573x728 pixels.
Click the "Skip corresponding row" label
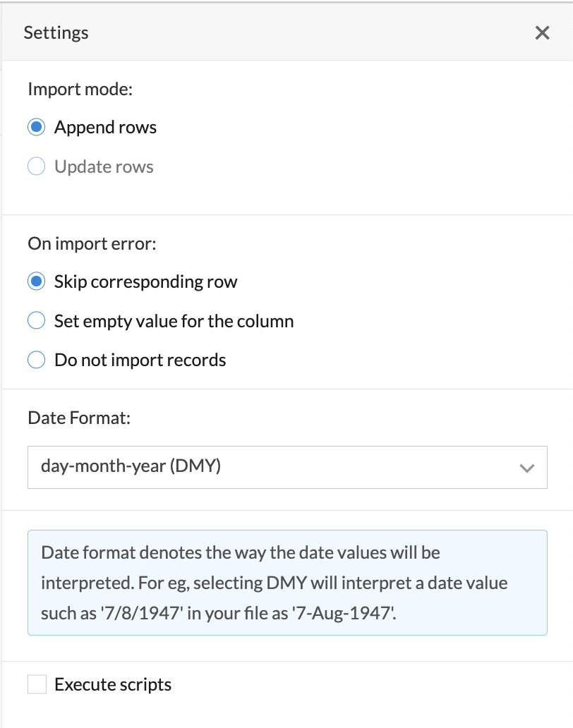[x=145, y=282]
